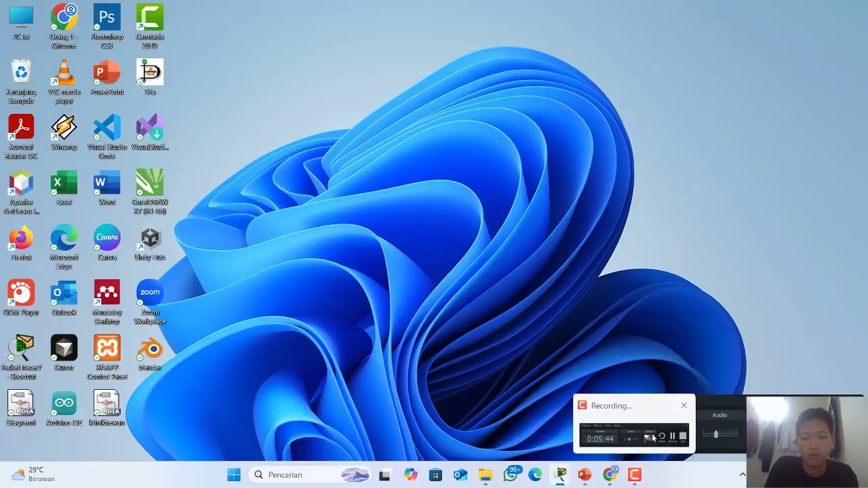The height and width of the screenshot is (488, 868).
Task: Open the 29°C Berawan weather widget
Action: 33,474
